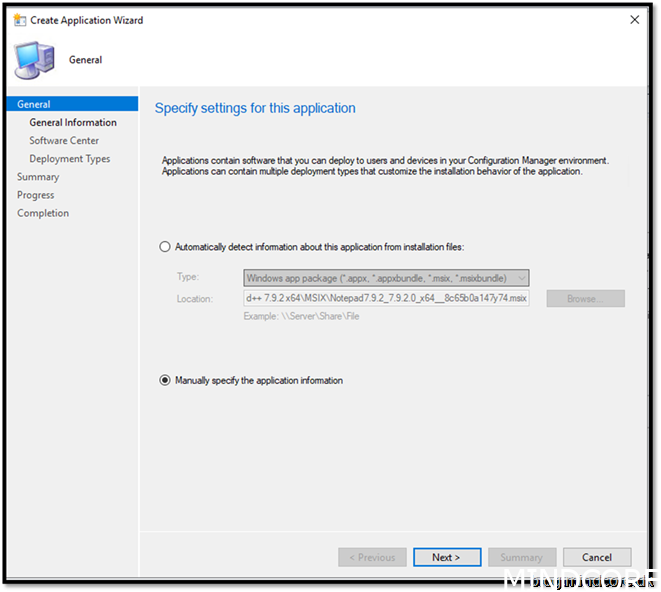The image size is (661, 592).
Task: Go to the General step in sidebar
Action: 34,104
